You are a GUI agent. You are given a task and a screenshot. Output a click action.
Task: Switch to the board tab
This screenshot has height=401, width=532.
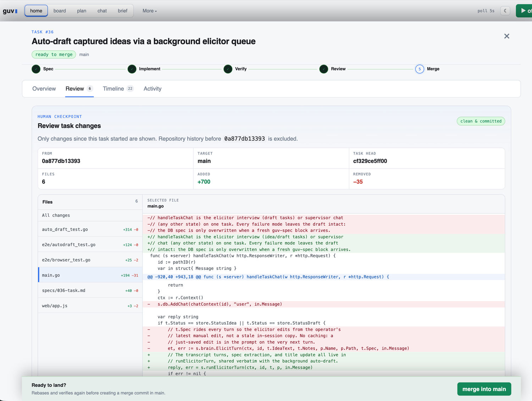(x=60, y=11)
